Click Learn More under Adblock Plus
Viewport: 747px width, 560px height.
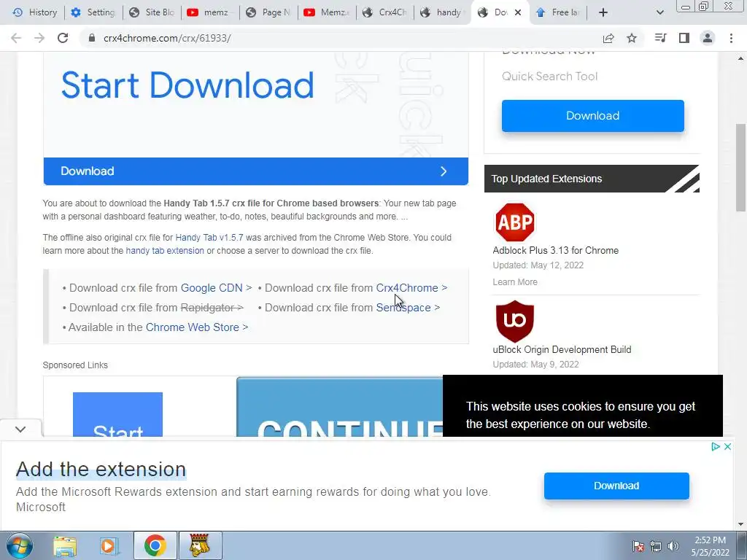click(515, 282)
